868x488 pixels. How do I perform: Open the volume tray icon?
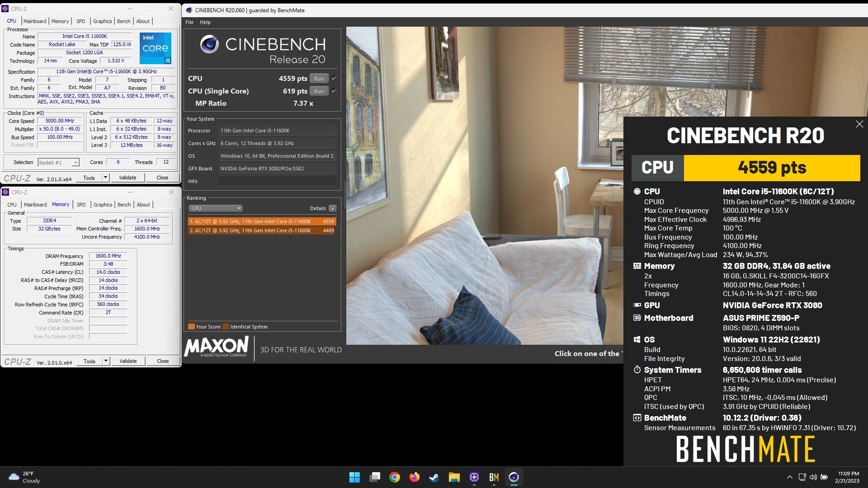click(813, 477)
